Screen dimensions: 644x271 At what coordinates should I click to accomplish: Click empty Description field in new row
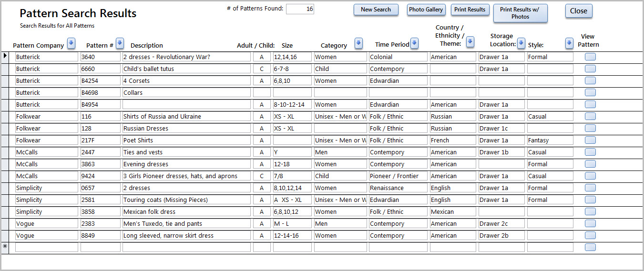pos(186,247)
